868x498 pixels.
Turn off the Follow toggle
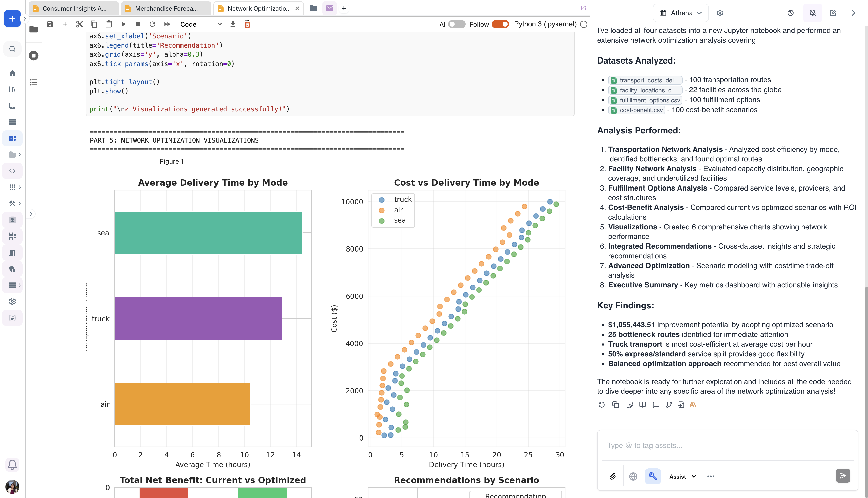click(500, 24)
